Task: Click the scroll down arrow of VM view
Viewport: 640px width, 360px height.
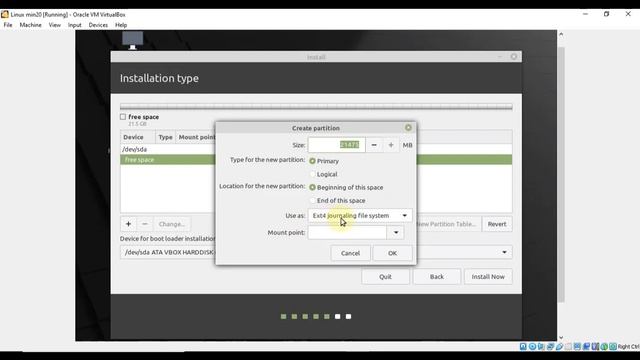Action: click(561, 338)
